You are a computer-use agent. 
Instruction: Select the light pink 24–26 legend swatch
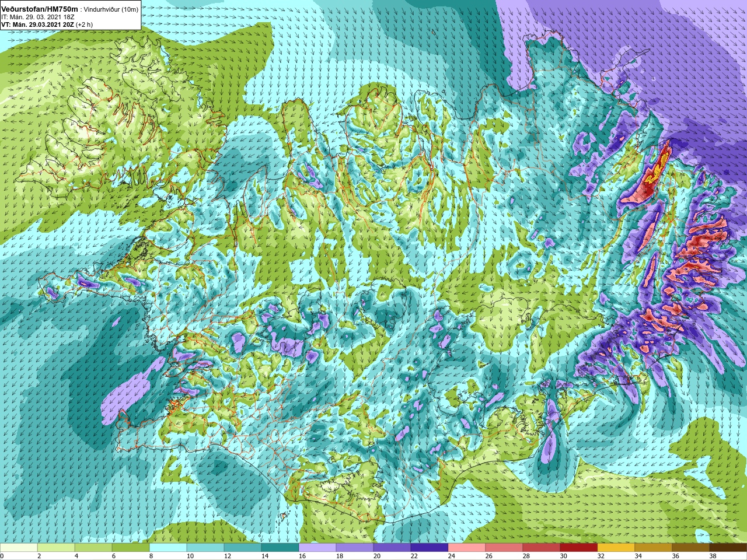pyautogui.click(x=467, y=548)
